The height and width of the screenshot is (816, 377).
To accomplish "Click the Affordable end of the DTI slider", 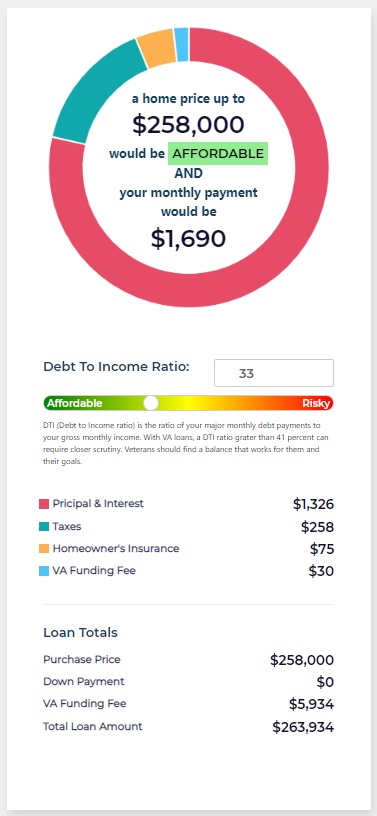I will pyautogui.click(x=74, y=403).
